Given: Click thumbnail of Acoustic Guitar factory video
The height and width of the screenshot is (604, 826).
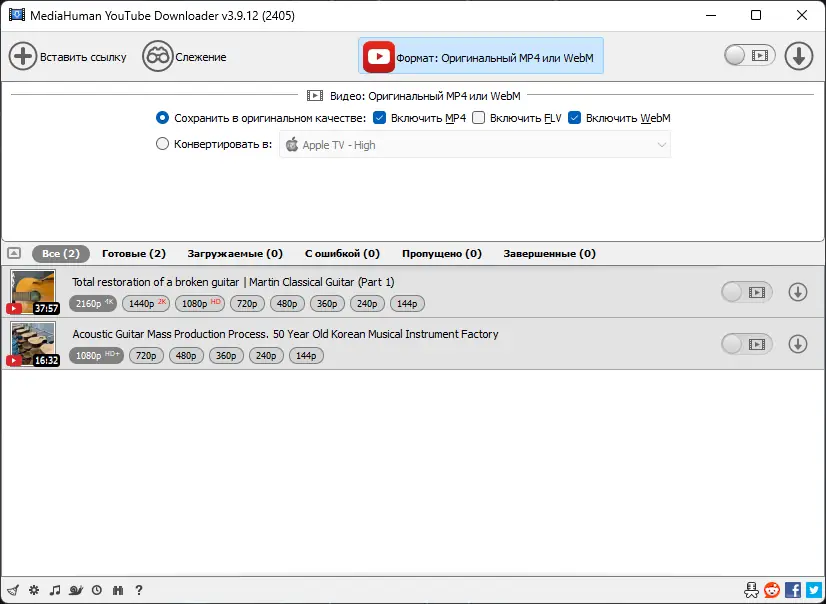Looking at the screenshot, I should click(33, 343).
